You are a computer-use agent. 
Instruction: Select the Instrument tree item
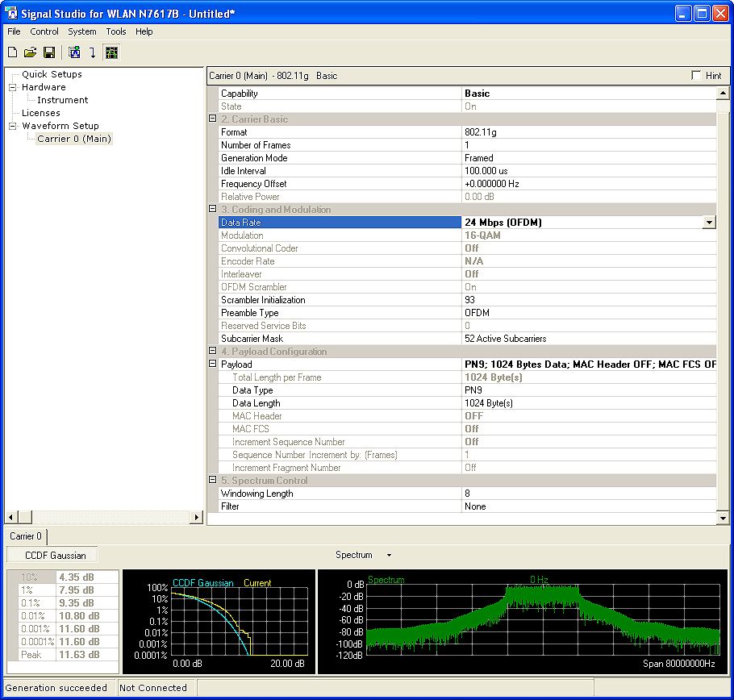(x=62, y=100)
